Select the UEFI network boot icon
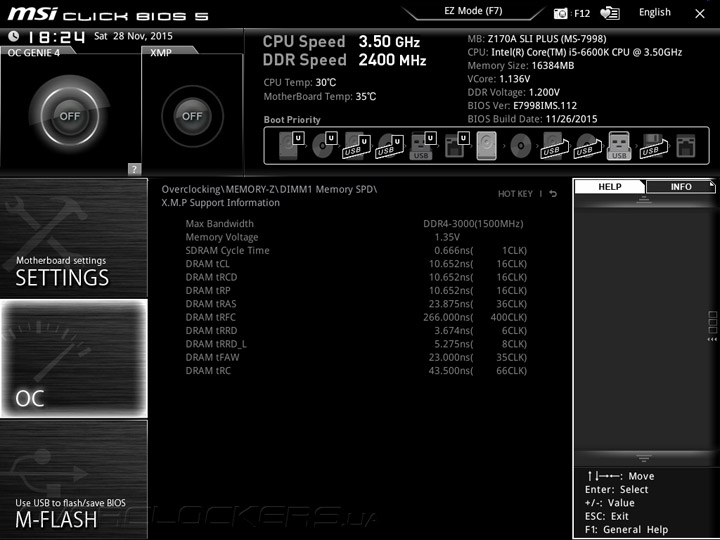The width and height of the screenshot is (720, 540). click(x=457, y=146)
